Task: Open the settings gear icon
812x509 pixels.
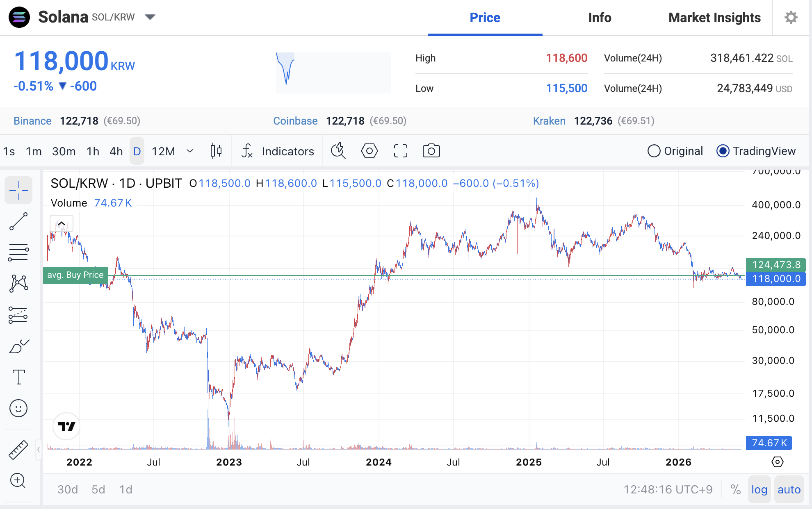Action: pos(791,17)
